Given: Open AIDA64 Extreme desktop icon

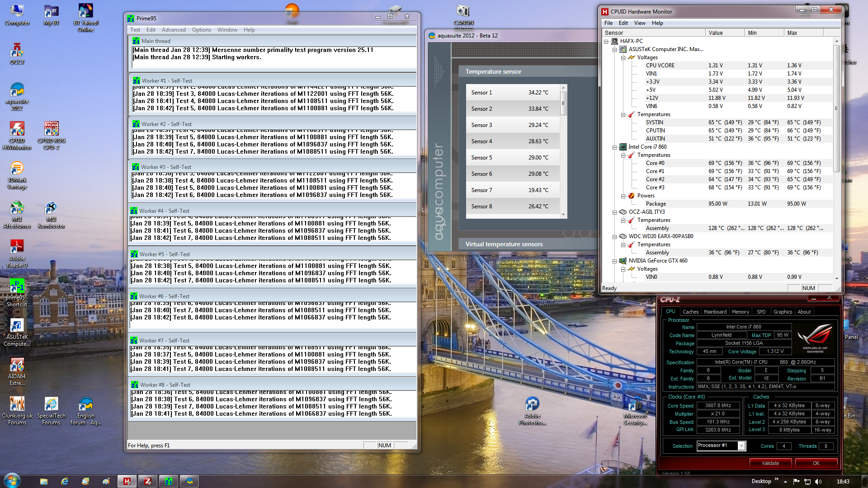Looking at the screenshot, I should pyautogui.click(x=17, y=371).
